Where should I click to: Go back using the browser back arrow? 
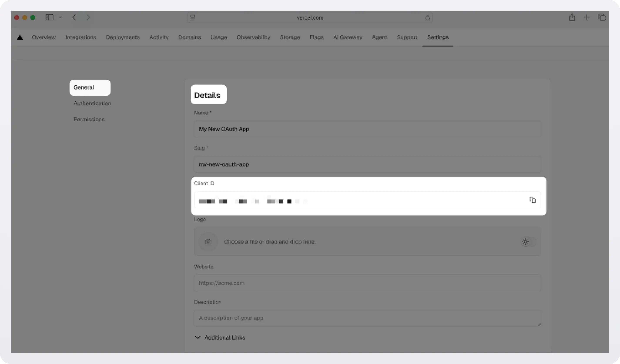coord(74,17)
